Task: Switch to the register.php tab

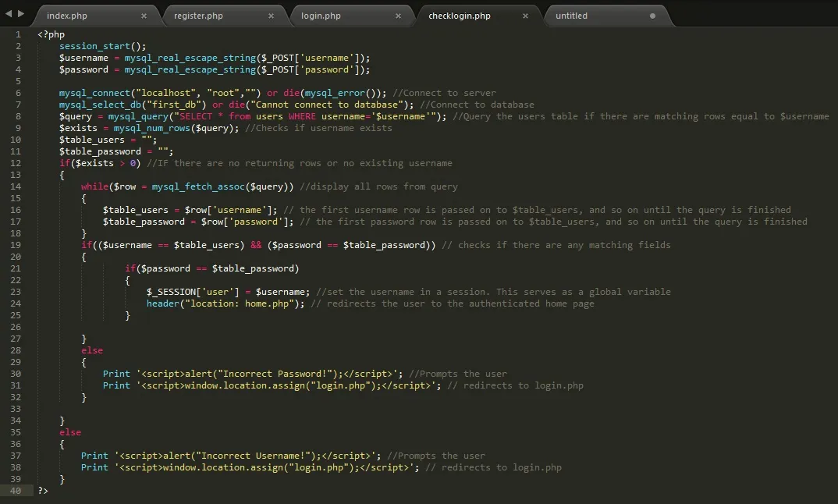Action: pyautogui.click(x=198, y=16)
